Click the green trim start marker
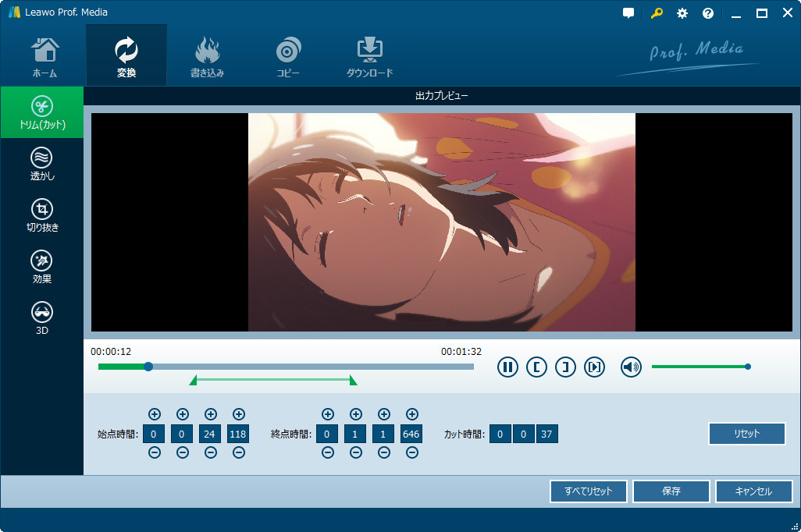Image resolution: width=801 pixels, height=532 pixels. [x=193, y=381]
